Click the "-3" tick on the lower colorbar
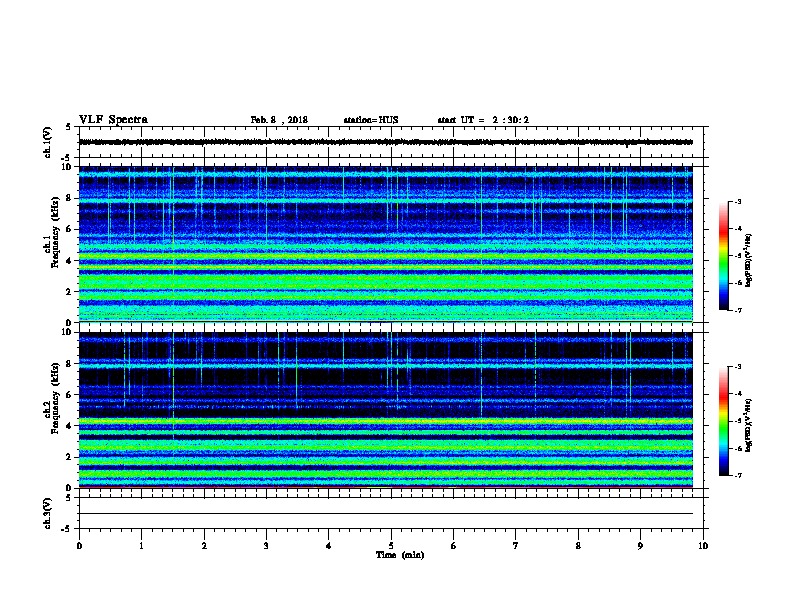 (x=737, y=367)
